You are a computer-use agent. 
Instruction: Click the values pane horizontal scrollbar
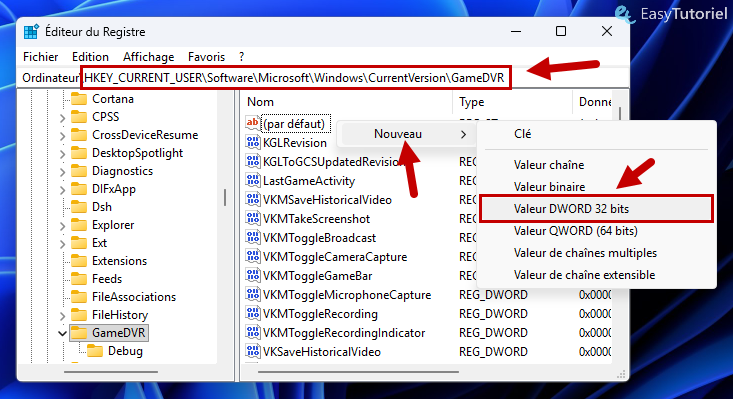point(358,372)
